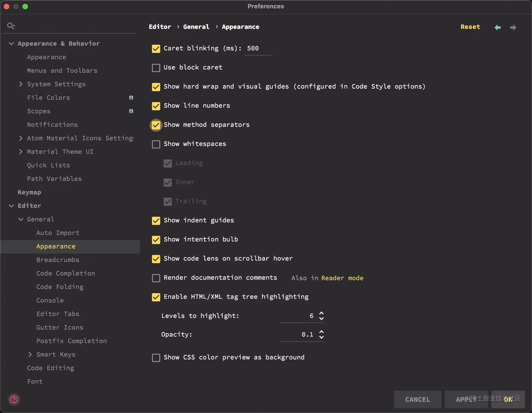Click the Scopes project-level icon

click(131, 111)
